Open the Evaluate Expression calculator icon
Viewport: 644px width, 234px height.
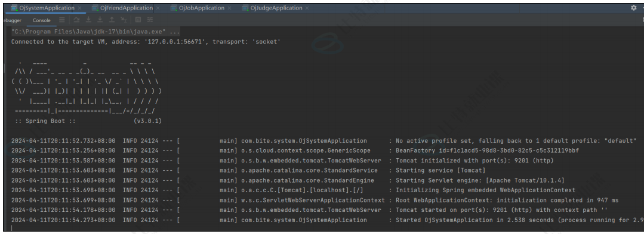(x=138, y=20)
